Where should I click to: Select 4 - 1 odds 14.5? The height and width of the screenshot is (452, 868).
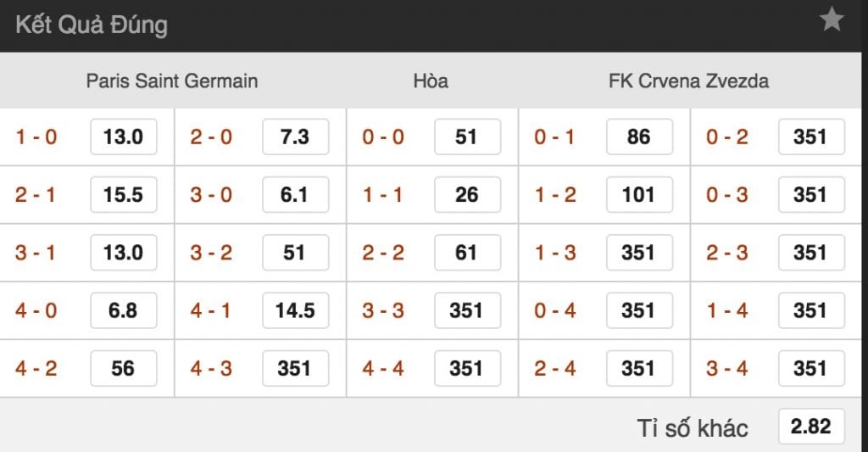(x=294, y=310)
